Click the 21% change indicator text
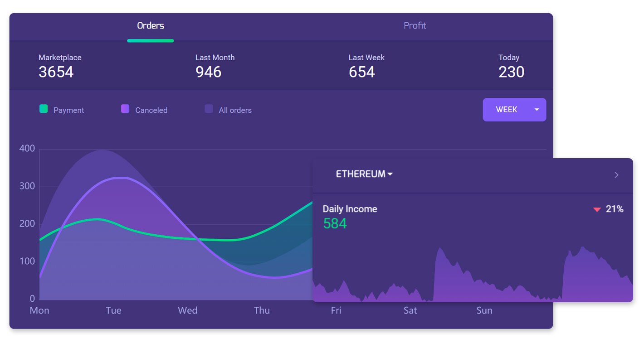 pyautogui.click(x=615, y=209)
